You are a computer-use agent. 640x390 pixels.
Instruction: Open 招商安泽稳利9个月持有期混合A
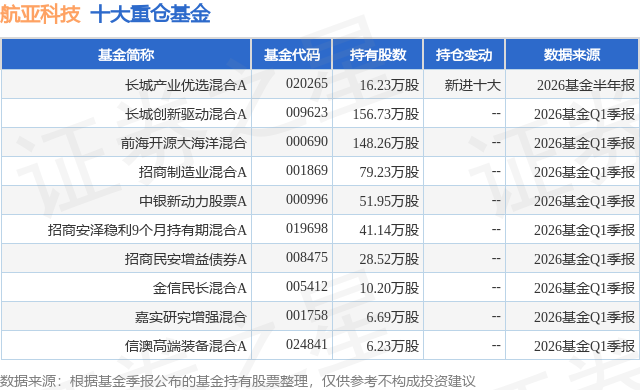(147, 230)
